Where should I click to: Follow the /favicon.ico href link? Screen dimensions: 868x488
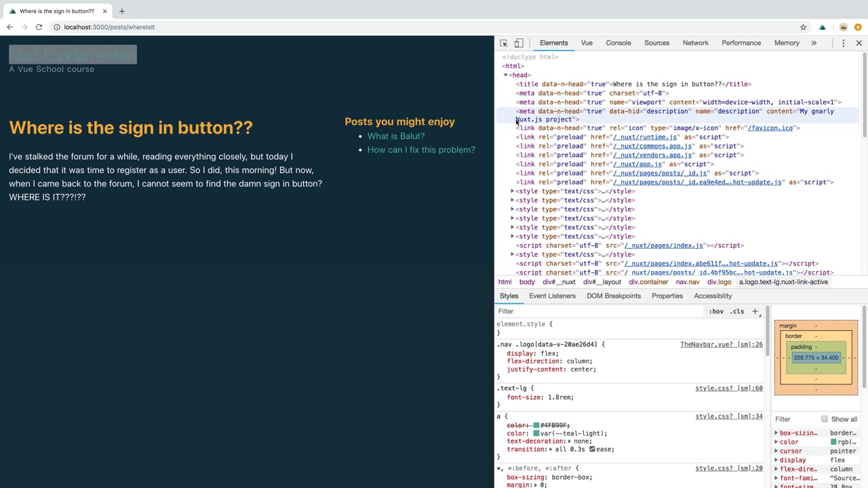pos(770,128)
